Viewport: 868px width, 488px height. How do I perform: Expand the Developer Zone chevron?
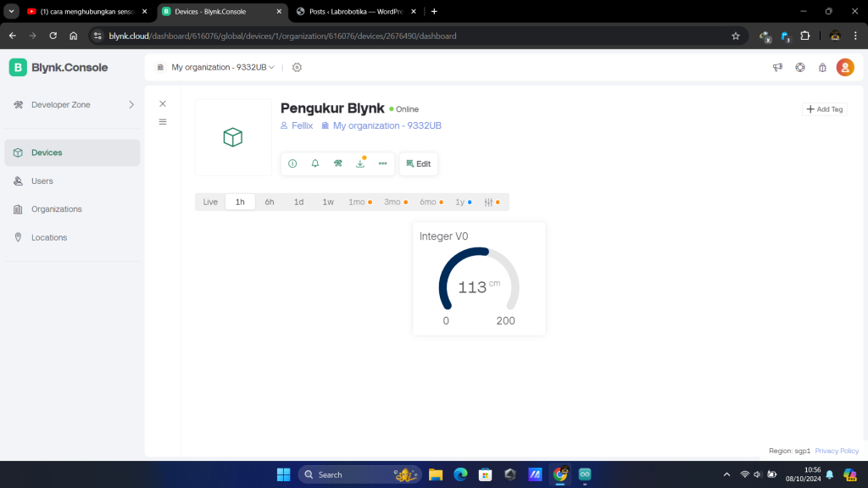coord(131,105)
